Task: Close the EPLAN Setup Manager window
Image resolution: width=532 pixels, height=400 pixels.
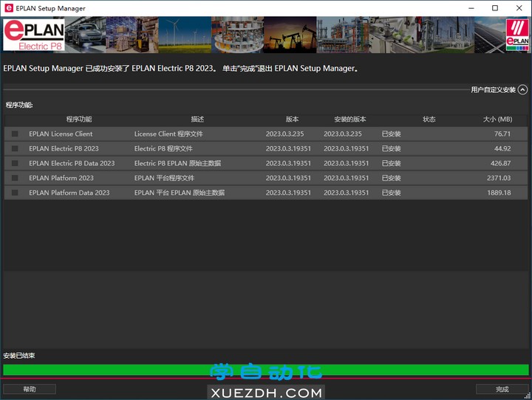Action: [x=519, y=8]
